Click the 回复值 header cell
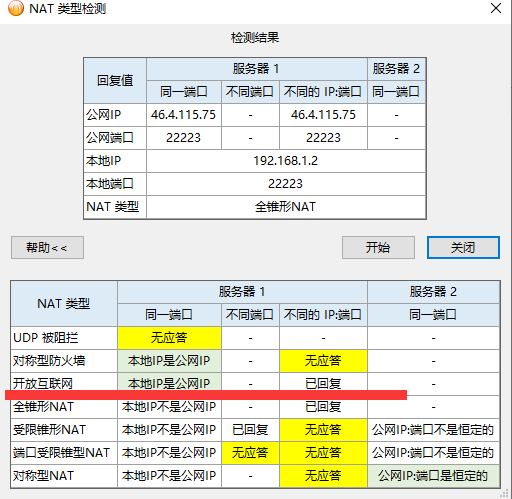 (x=115, y=80)
